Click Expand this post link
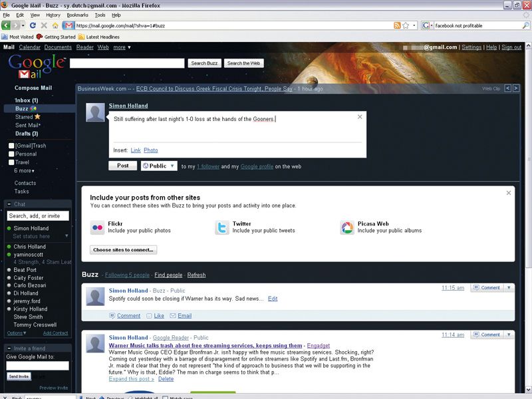 coord(131,379)
